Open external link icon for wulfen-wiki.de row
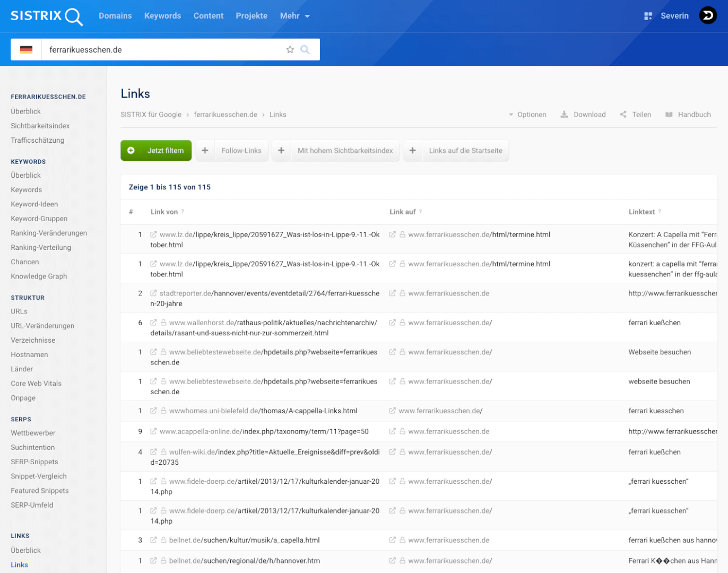This screenshot has width=728, height=573. [153, 452]
